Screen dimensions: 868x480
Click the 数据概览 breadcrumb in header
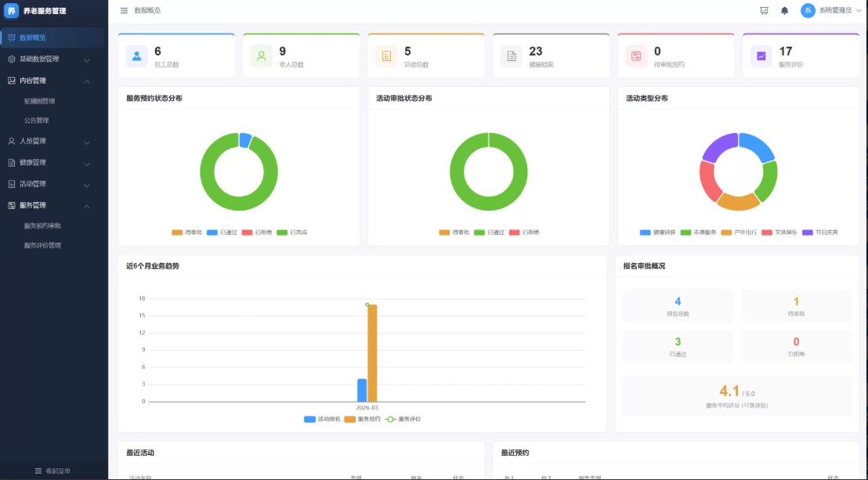coord(147,10)
